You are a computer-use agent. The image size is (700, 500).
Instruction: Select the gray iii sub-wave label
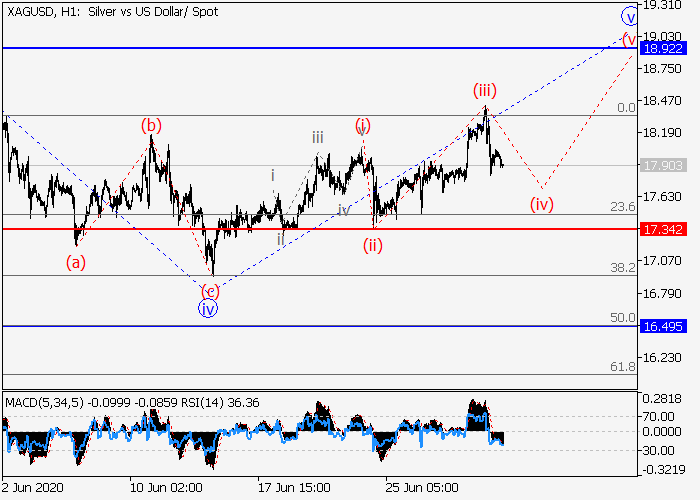316,137
